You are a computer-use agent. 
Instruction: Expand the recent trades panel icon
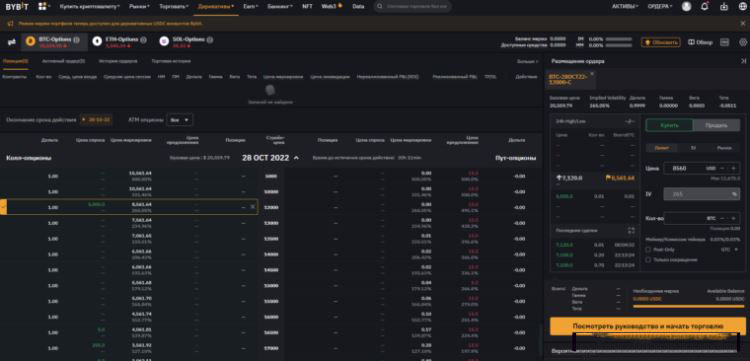click(631, 230)
